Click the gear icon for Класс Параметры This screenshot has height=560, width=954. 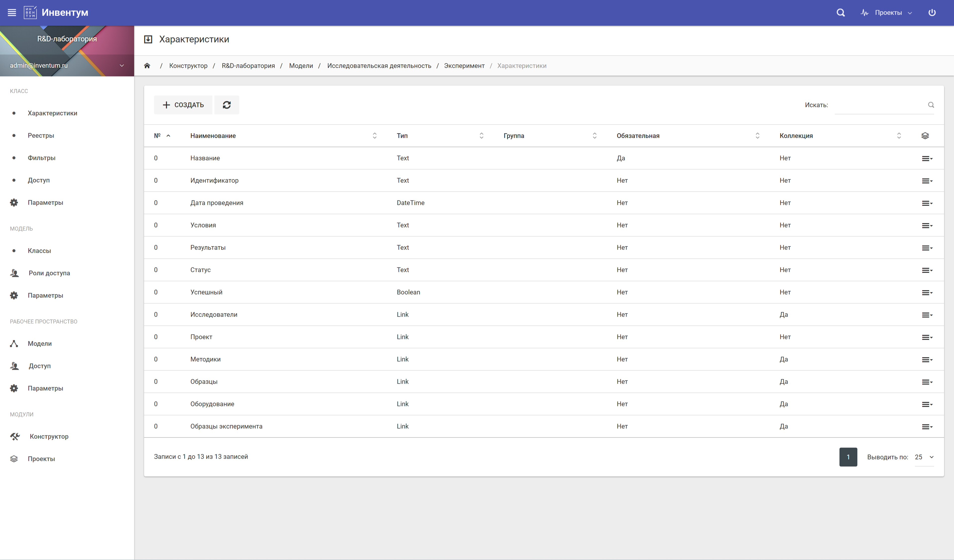(x=14, y=202)
